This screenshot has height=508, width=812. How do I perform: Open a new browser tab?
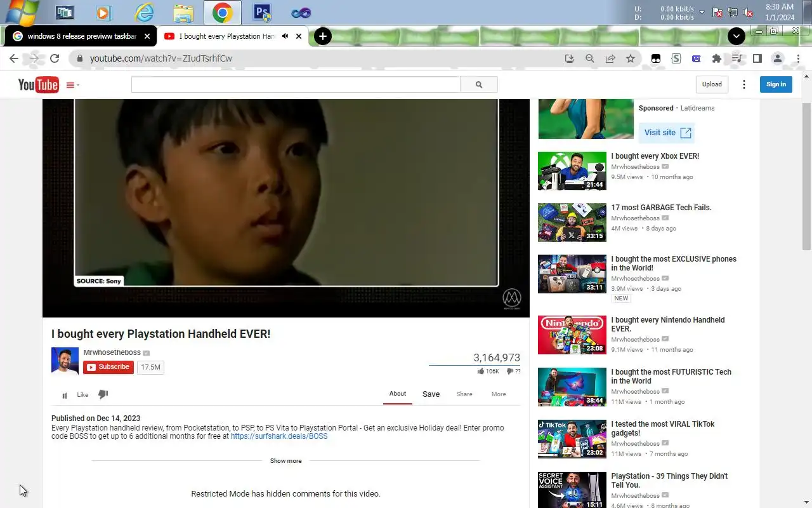tap(322, 36)
